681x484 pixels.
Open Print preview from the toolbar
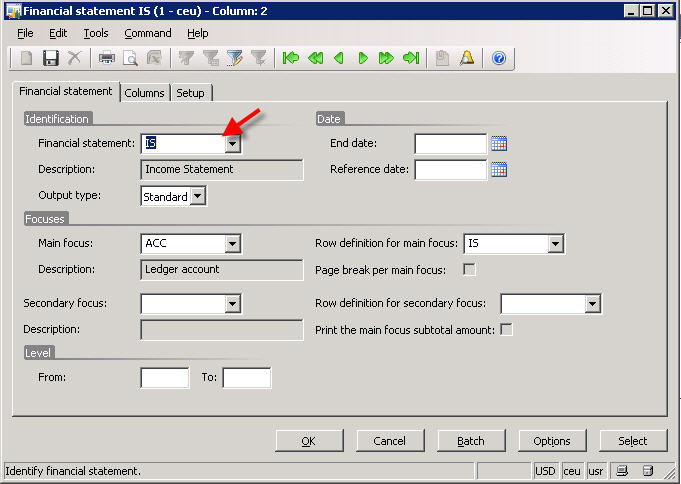130,58
